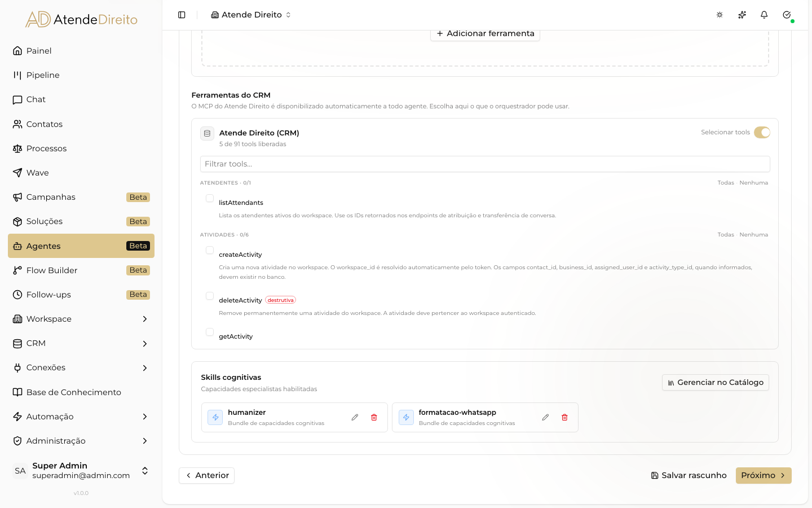Toggle the sidebar panel icon

(182, 15)
